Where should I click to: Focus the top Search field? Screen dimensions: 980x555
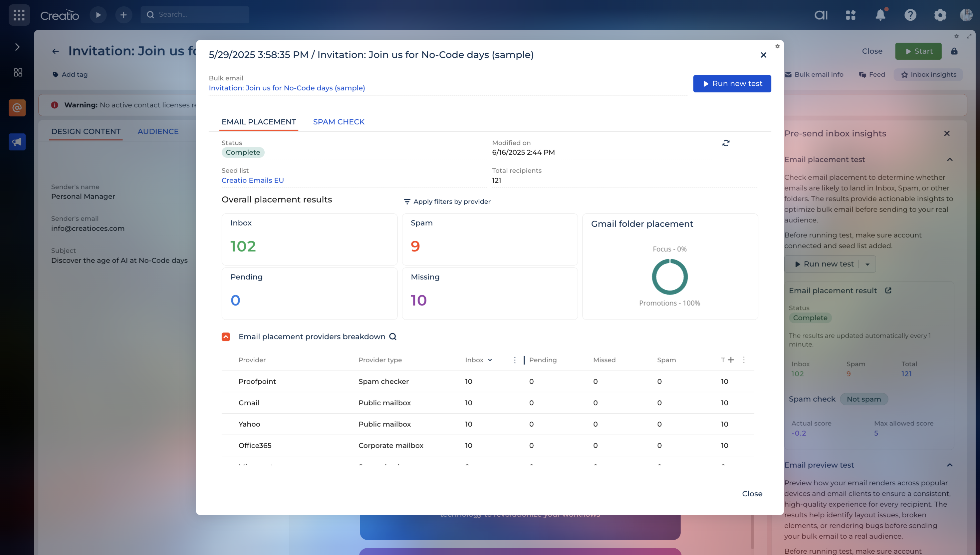tap(195, 14)
